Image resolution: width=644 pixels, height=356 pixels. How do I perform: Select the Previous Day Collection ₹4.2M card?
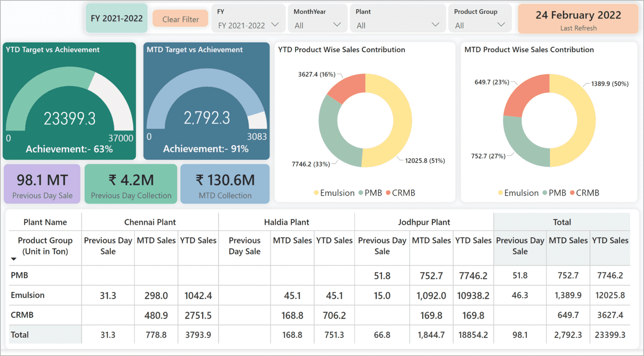(x=130, y=184)
